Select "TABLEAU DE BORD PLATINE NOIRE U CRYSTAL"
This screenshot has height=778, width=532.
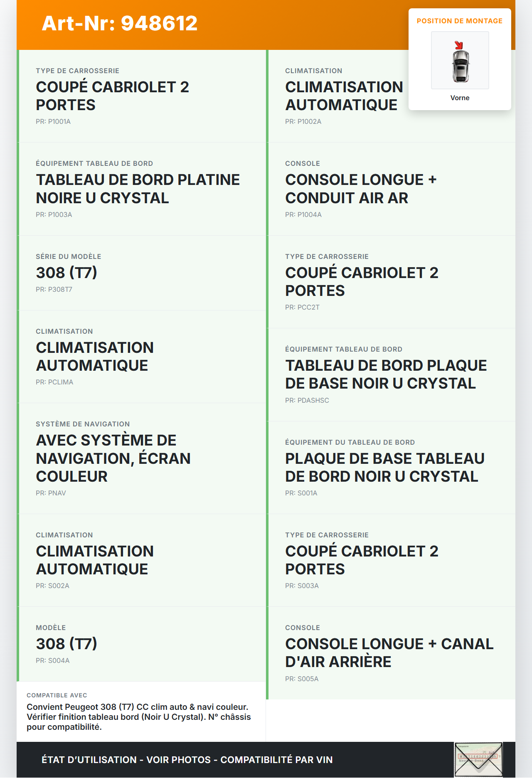[x=138, y=189]
